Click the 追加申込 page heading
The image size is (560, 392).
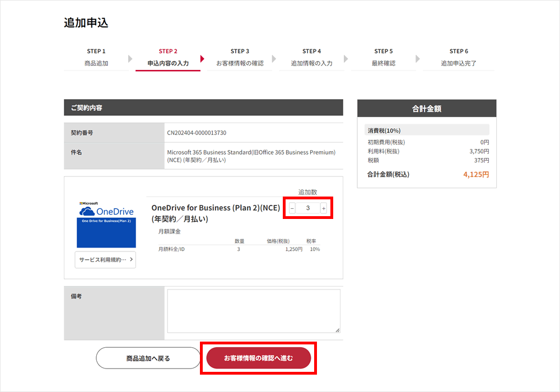pyautogui.click(x=86, y=23)
